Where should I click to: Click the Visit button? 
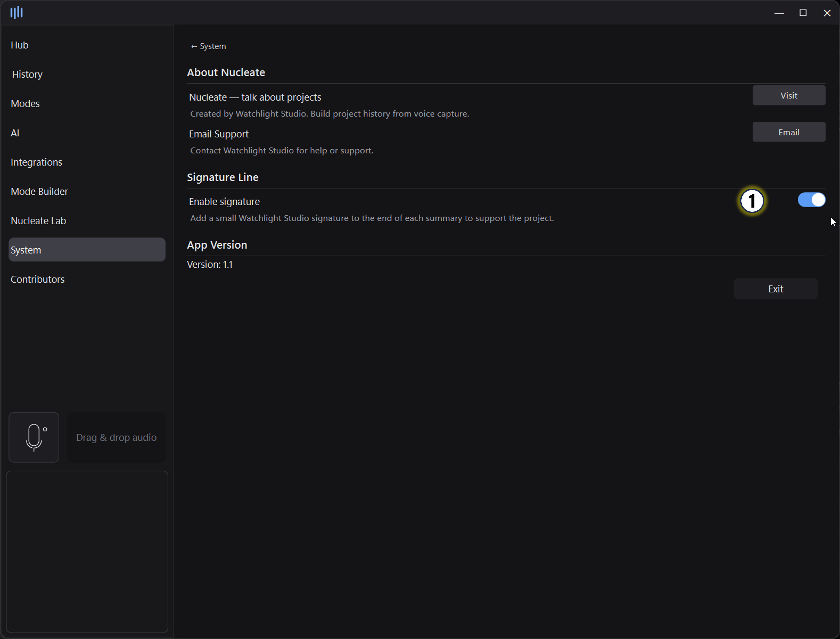click(789, 96)
